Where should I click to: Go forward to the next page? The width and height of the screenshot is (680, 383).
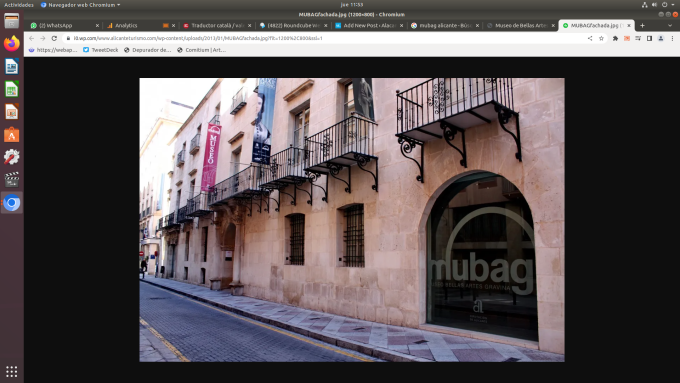pyautogui.click(x=42, y=38)
